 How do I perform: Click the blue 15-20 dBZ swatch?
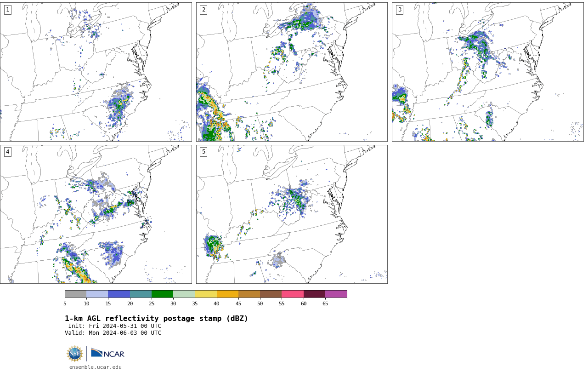pos(119,294)
